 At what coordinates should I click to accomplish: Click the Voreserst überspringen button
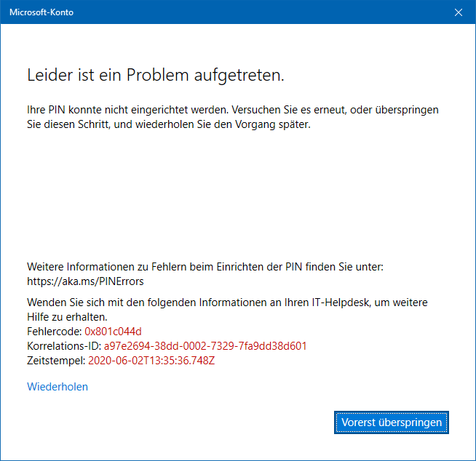pos(392,422)
